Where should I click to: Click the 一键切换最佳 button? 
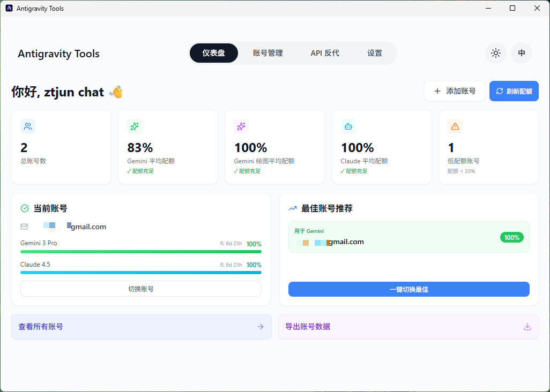tap(408, 289)
